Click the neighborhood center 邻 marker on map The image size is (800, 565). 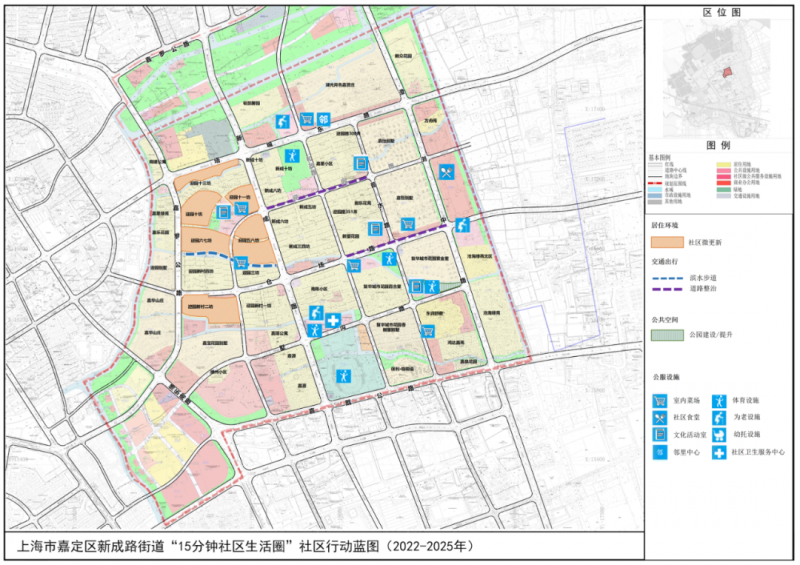tap(325, 120)
